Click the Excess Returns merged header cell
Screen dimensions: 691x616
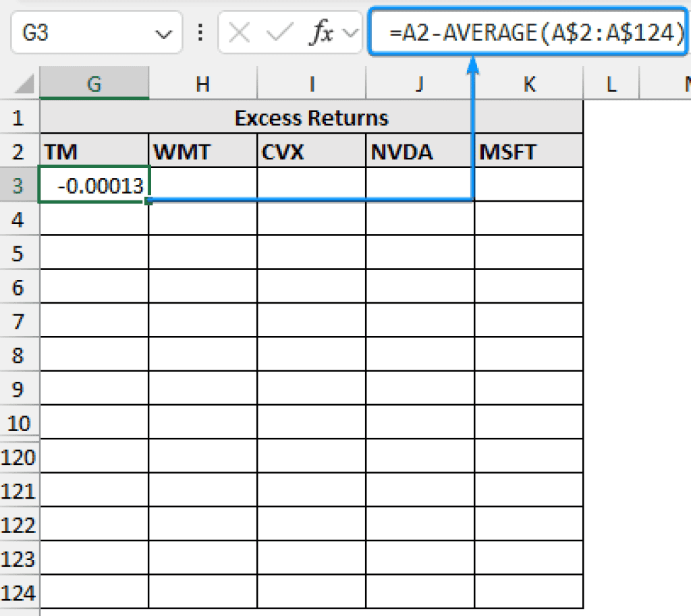311,118
